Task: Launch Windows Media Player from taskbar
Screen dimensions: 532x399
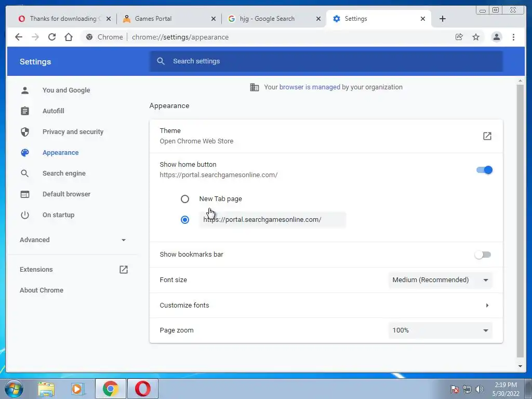Action: (x=78, y=389)
